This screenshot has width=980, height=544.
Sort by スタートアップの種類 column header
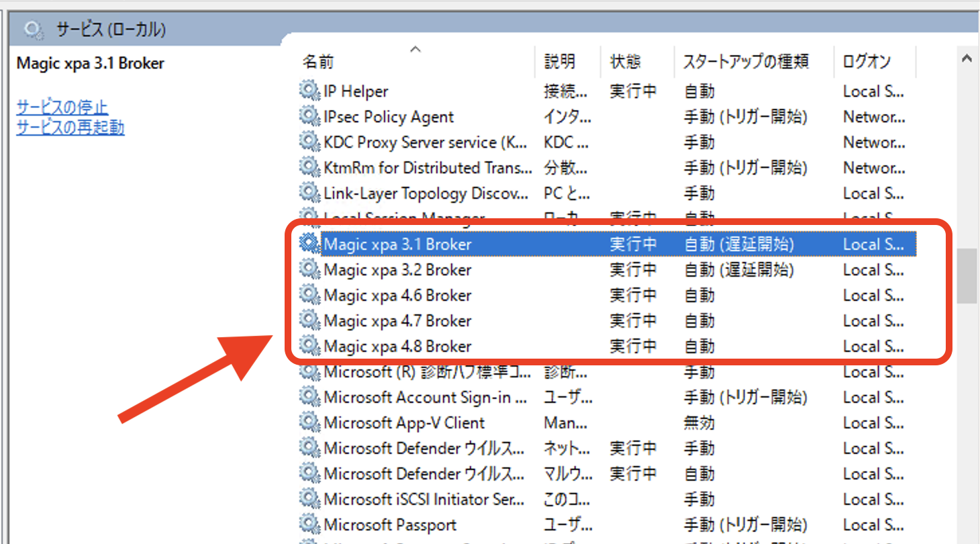click(746, 62)
